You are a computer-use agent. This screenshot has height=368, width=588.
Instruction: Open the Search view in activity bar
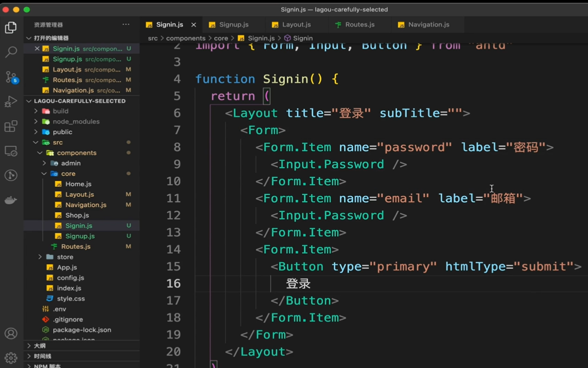(x=11, y=52)
